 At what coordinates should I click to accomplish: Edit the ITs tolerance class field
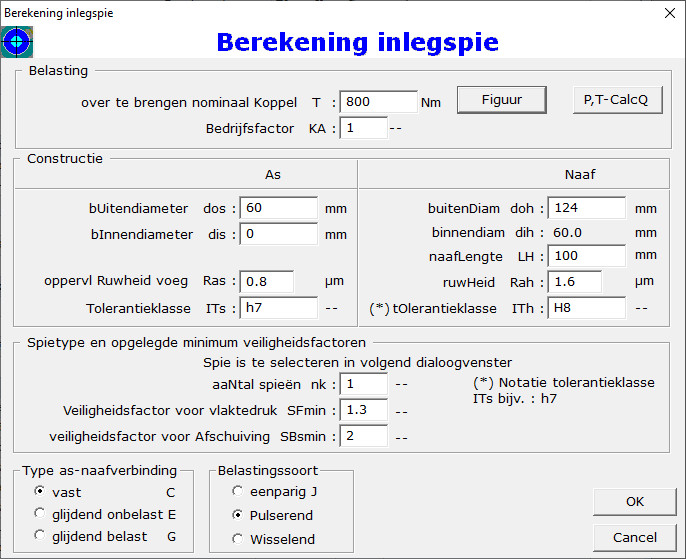279,308
